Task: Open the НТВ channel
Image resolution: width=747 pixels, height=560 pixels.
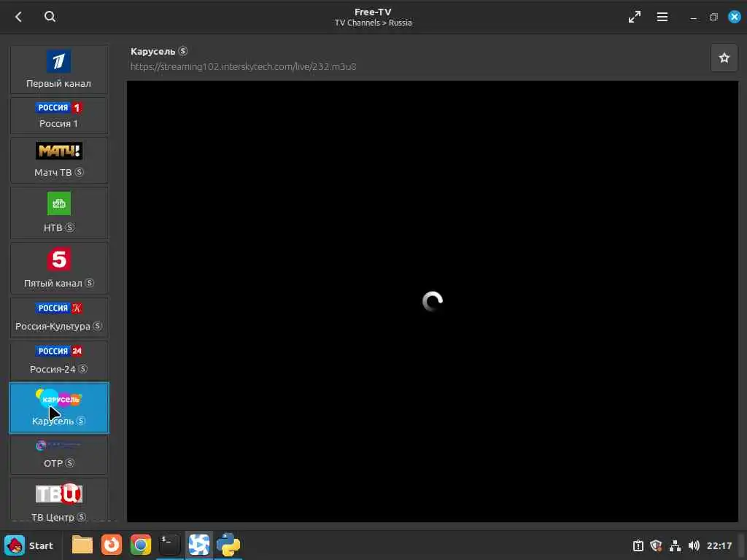Action: [59, 213]
